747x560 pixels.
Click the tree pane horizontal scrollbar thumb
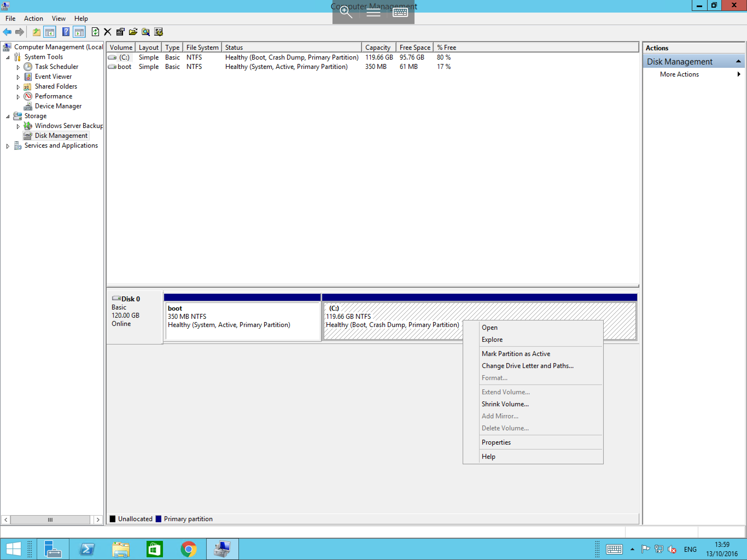pos(50,520)
